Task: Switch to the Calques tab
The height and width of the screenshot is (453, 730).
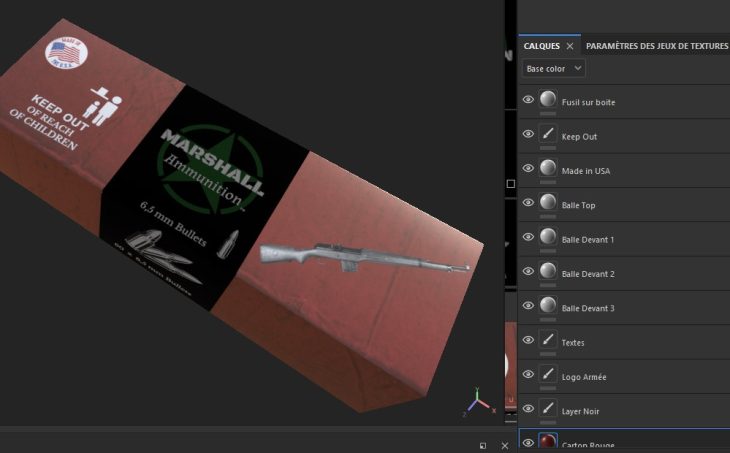Action: click(x=542, y=46)
